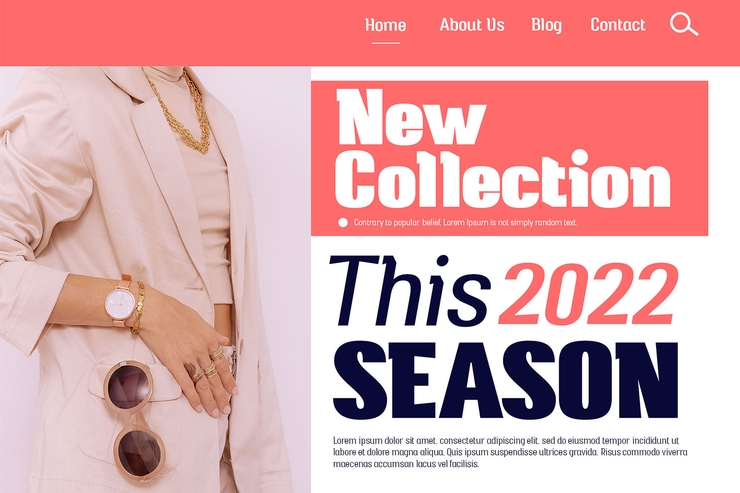Screen dimensions: 740x493
Task: Open the search magnifier icon
Action: (684, 24)
